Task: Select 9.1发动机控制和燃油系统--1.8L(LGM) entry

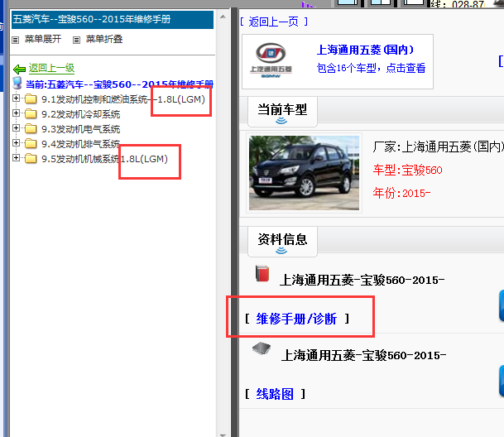Action: point(123,99)
